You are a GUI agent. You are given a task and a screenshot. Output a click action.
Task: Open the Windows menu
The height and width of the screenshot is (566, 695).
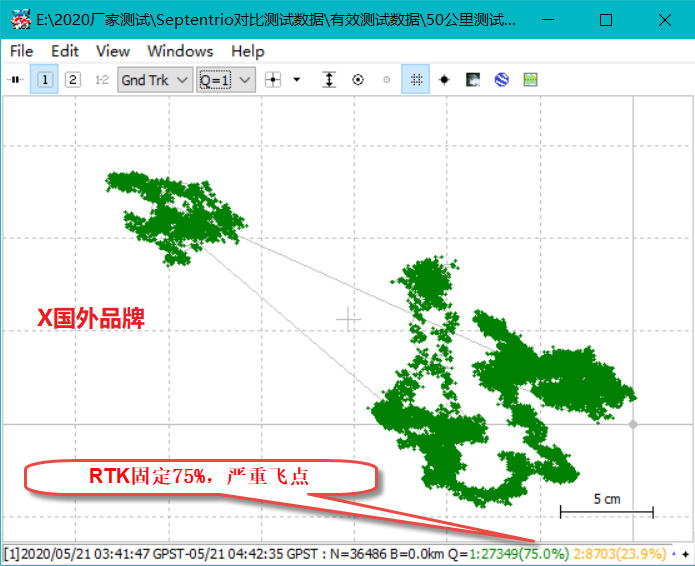[180, 51]
